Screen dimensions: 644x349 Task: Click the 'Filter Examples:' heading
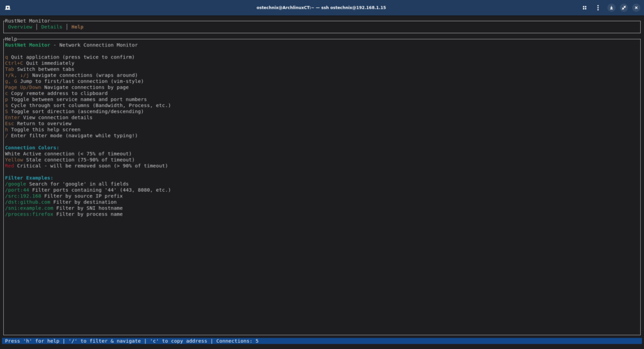click(29, 178)
